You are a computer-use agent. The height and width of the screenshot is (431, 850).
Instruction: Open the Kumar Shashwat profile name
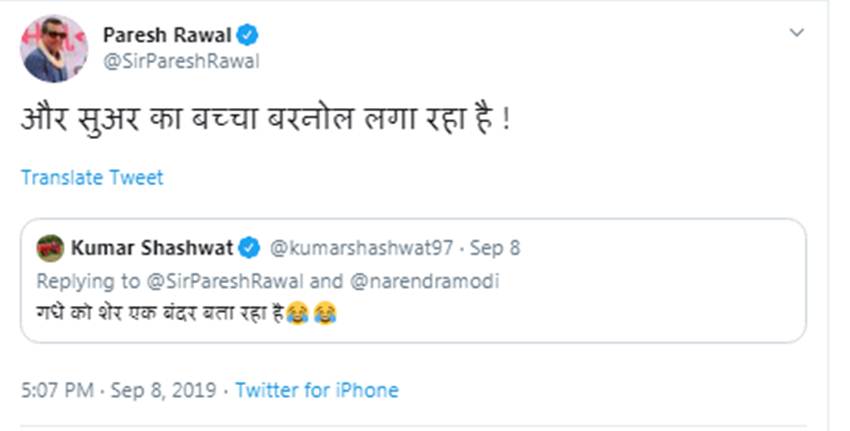point(152,248)
